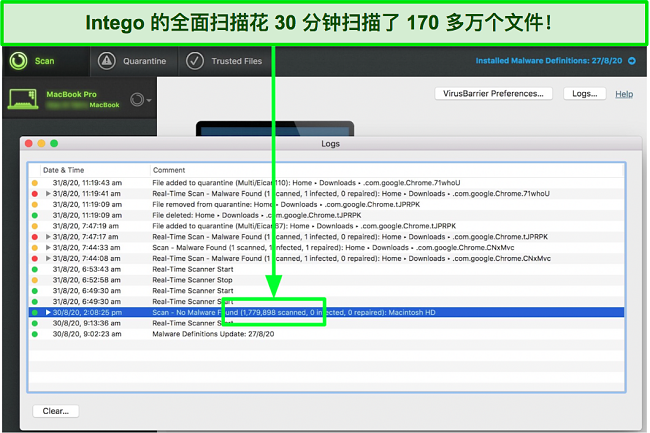Screen dimensions: 650x433
Task: Click the Trusted Files checkmark icon
Action: pyautogui.click(x=194, y=61)
